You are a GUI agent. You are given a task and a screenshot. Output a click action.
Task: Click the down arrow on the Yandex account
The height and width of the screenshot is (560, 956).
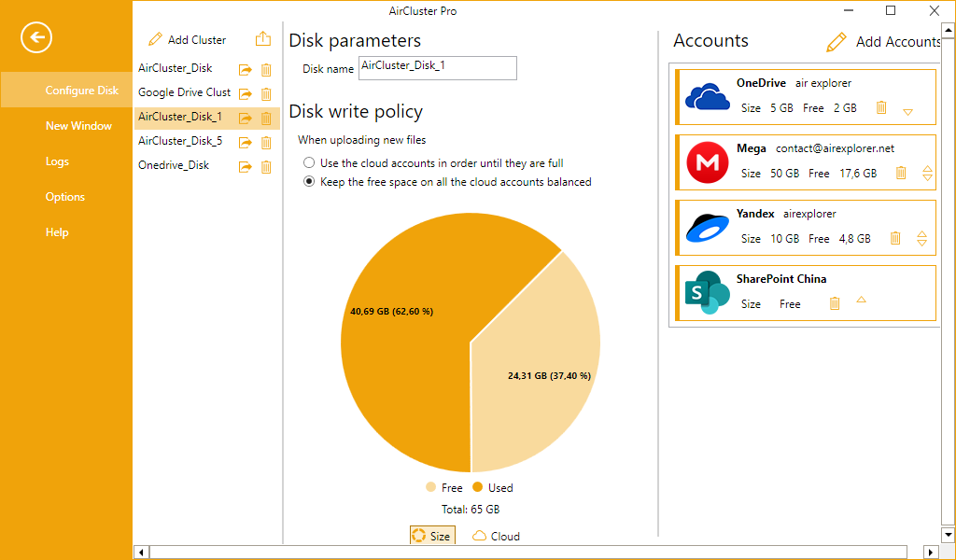click(x=922, y=243)
